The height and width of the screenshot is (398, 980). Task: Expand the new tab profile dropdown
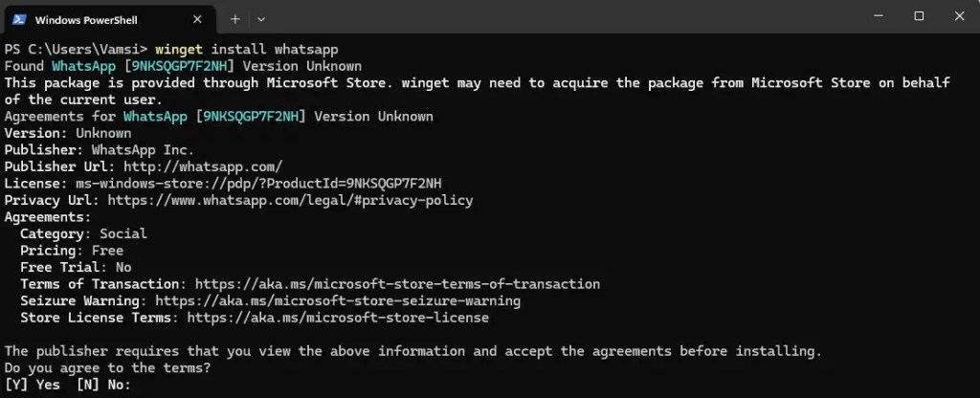click(261, 19)
